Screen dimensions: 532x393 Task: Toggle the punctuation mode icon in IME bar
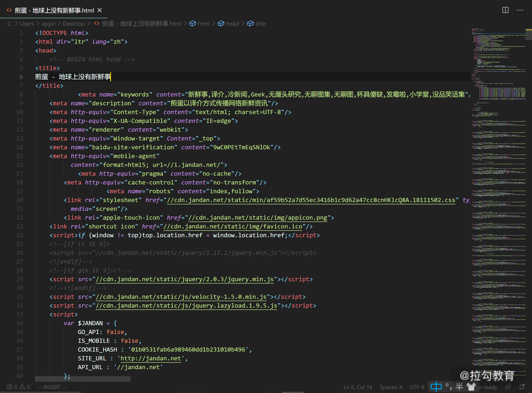click(448, 387)
